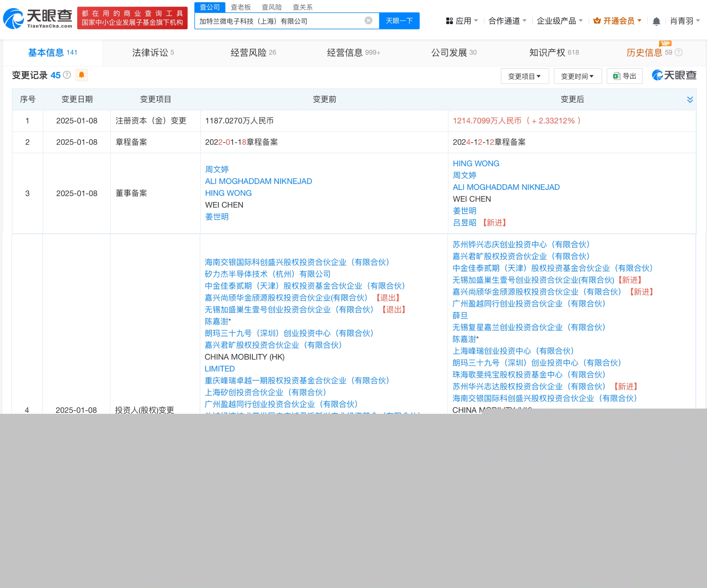Viewport: 707px width, 588px height.
Task: Switch to the 查关系 search tab
Action: point(303,7)
